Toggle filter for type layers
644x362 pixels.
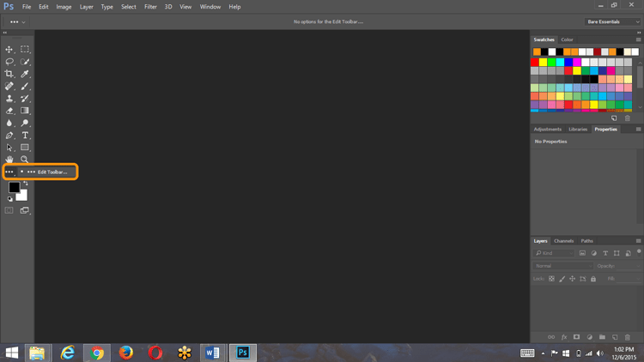(x=605, y=253)
